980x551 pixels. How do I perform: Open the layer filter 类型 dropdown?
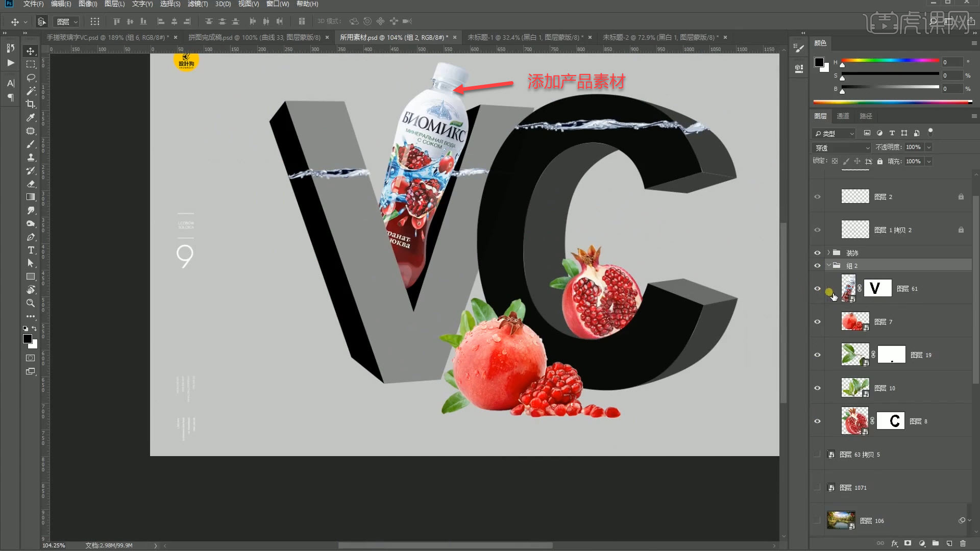(x=834, y=133)
